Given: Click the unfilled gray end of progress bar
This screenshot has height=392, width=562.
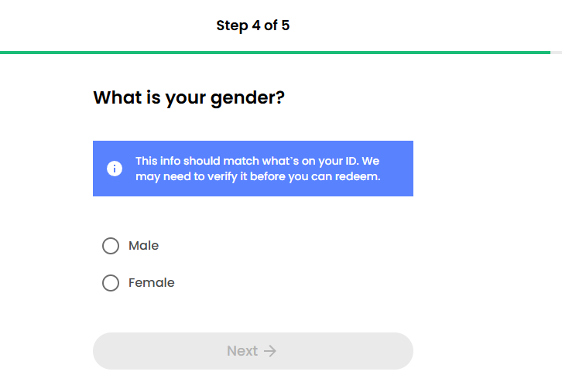Looking at the screenshot, I should tap(556, 53).
